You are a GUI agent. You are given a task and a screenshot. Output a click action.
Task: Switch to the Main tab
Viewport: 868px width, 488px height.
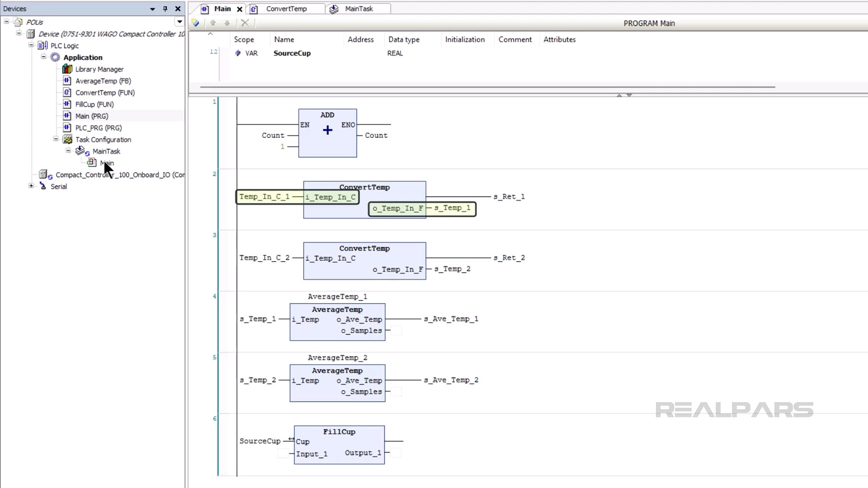tap(222, 9)
